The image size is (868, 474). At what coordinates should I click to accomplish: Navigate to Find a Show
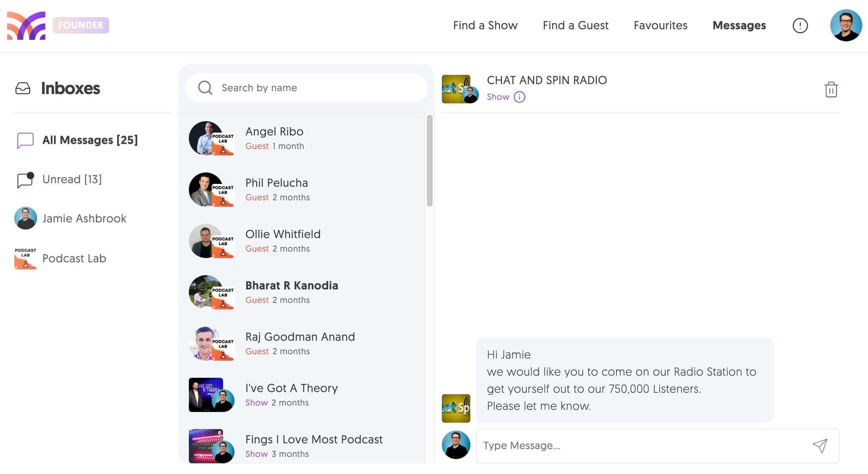tap(485, 25)
